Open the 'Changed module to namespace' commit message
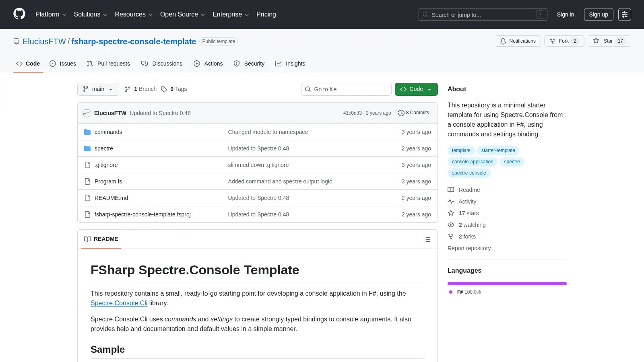Screen dimensions: 644x362 point(268,132)
